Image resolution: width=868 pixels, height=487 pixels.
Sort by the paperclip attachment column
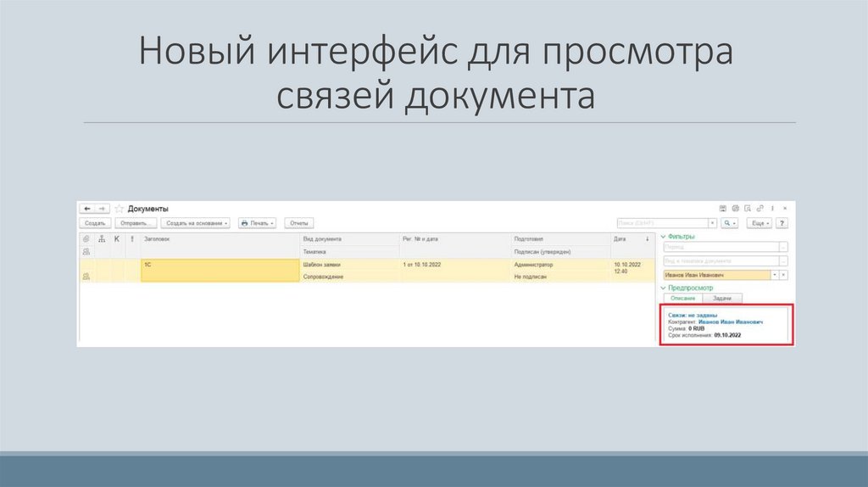[x=86, y=238]
